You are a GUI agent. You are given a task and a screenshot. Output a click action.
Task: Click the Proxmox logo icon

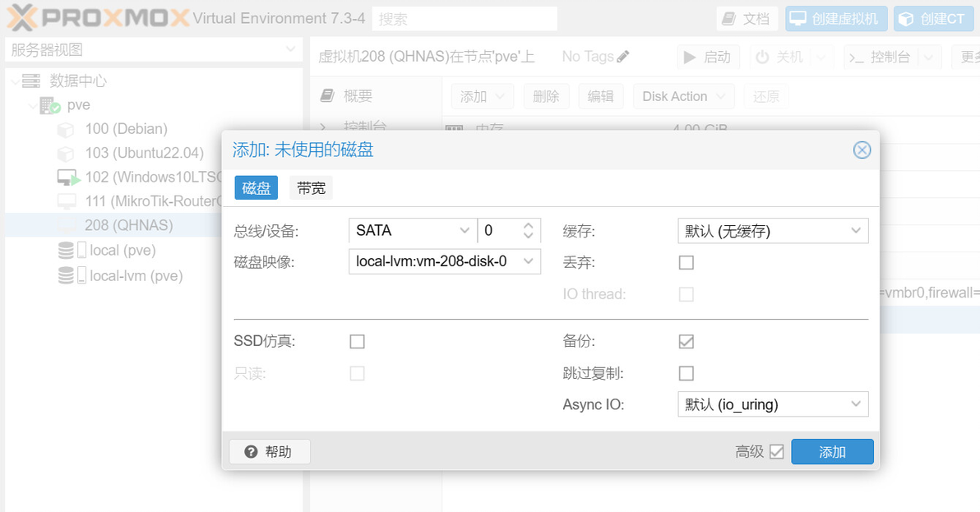[x=21, y=17]
